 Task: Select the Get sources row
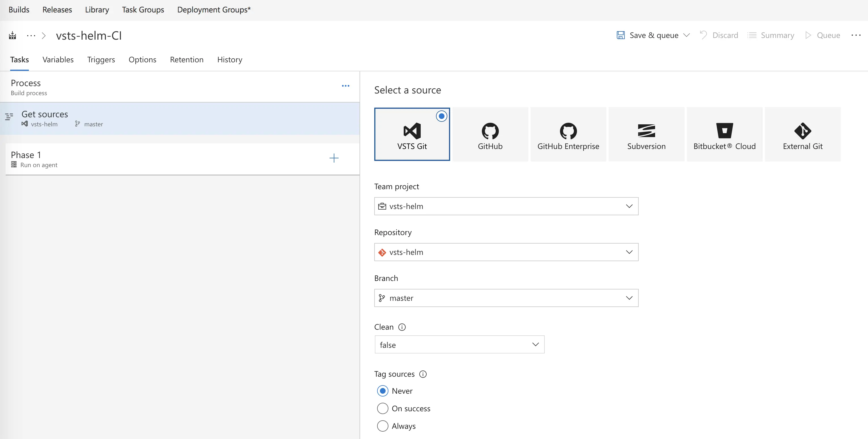(180, 119)
